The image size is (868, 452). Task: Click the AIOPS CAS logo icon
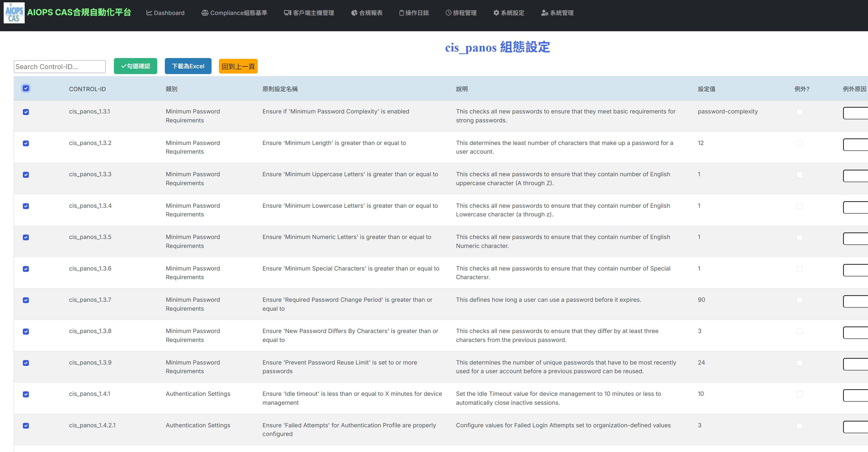click(14, 13)
